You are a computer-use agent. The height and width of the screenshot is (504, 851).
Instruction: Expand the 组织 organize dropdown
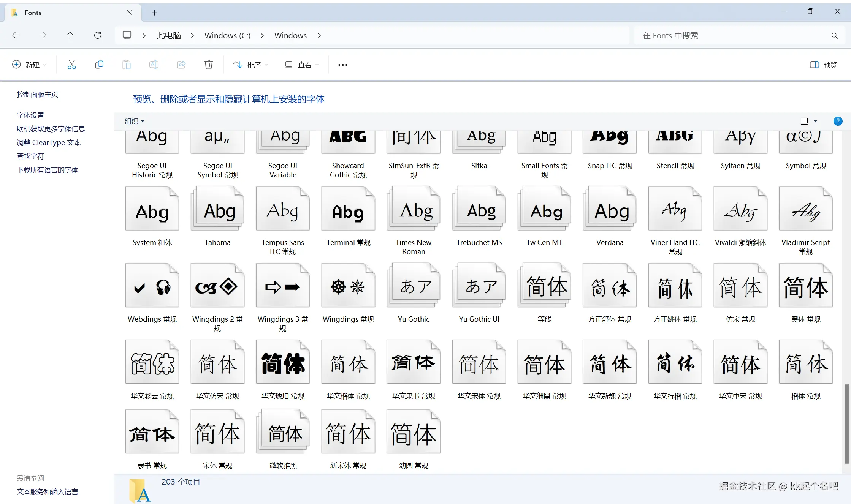(134, 121)
